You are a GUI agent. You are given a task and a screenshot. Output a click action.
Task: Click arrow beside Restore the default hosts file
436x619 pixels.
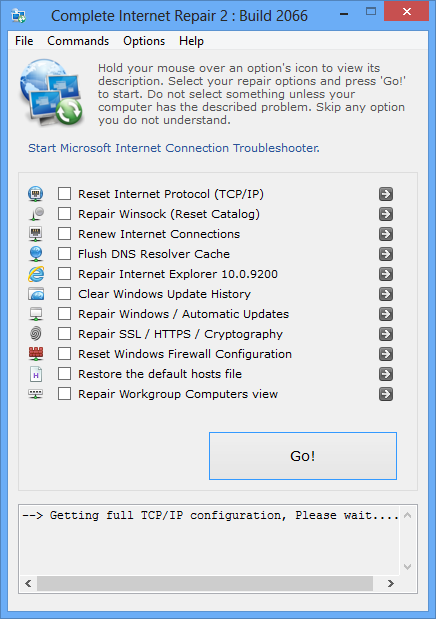(x=386, y=374)
